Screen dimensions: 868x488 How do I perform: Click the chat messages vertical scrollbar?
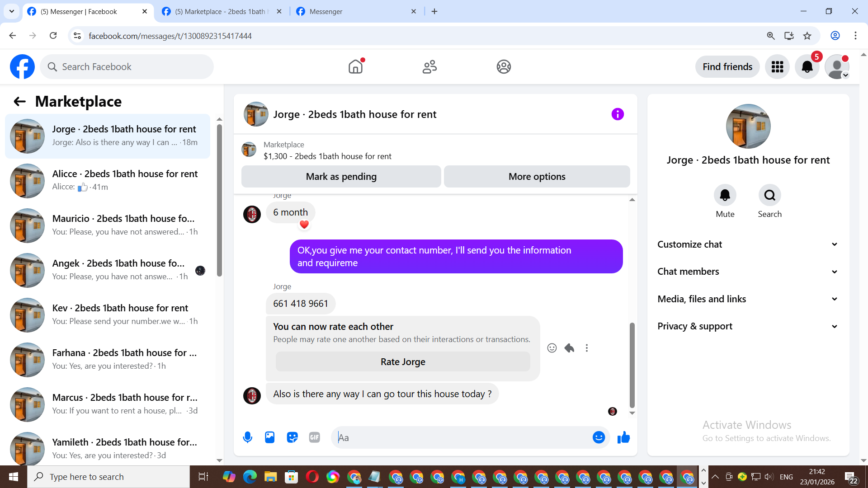(632, 364)
